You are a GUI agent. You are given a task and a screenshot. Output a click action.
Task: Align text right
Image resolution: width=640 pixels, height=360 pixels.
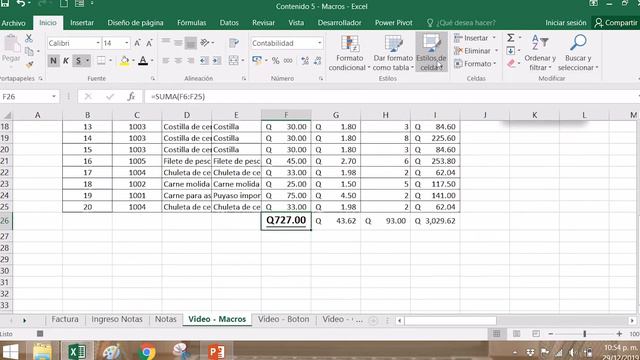click(x=191, y=61)
